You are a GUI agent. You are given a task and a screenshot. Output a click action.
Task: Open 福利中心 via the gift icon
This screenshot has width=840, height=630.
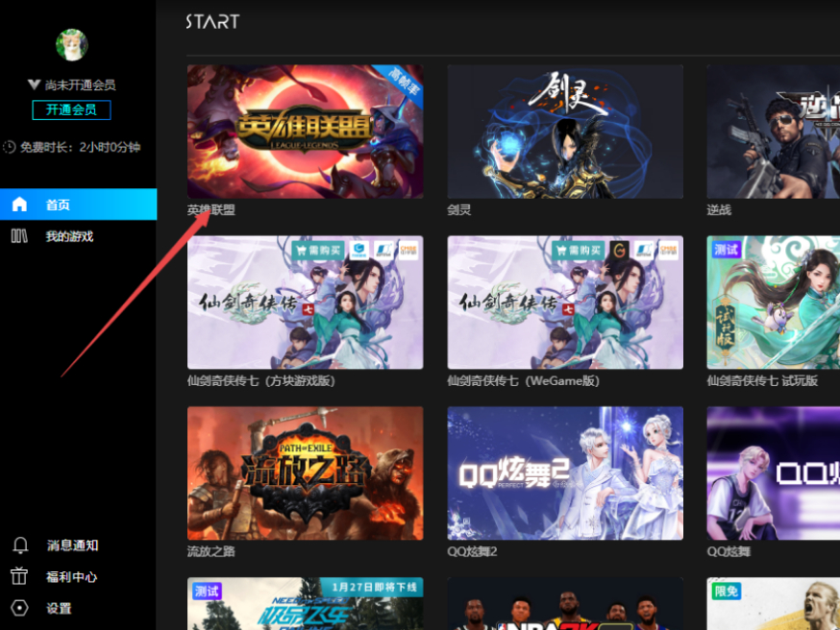[x=19, y=576]
